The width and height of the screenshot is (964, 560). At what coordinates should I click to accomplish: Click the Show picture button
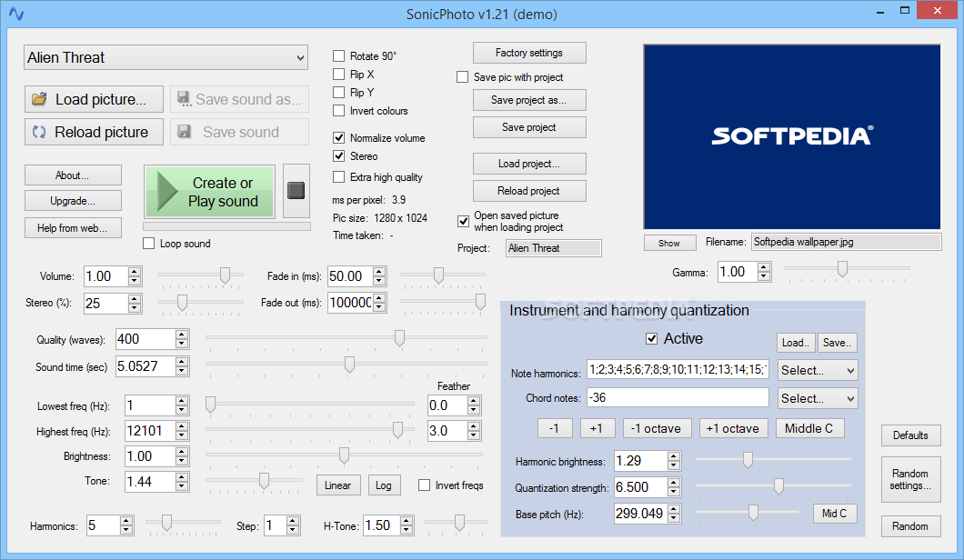(x=669, y=244)
